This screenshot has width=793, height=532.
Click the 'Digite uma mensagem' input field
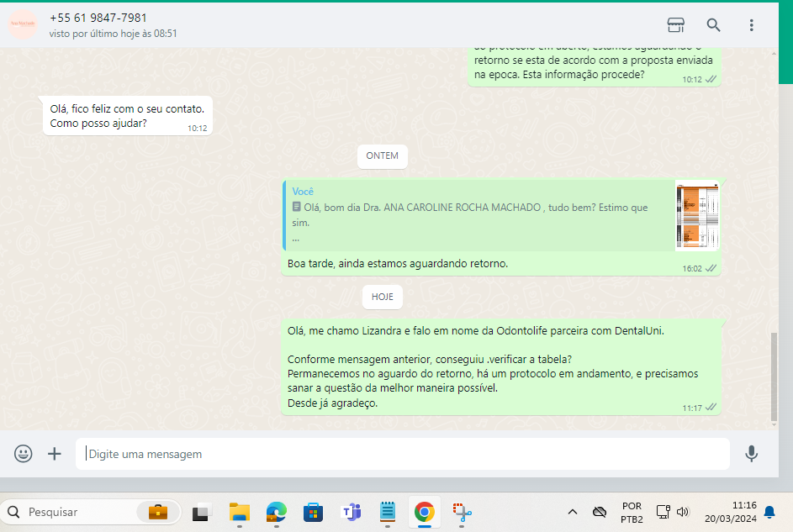tap(404, 454)
